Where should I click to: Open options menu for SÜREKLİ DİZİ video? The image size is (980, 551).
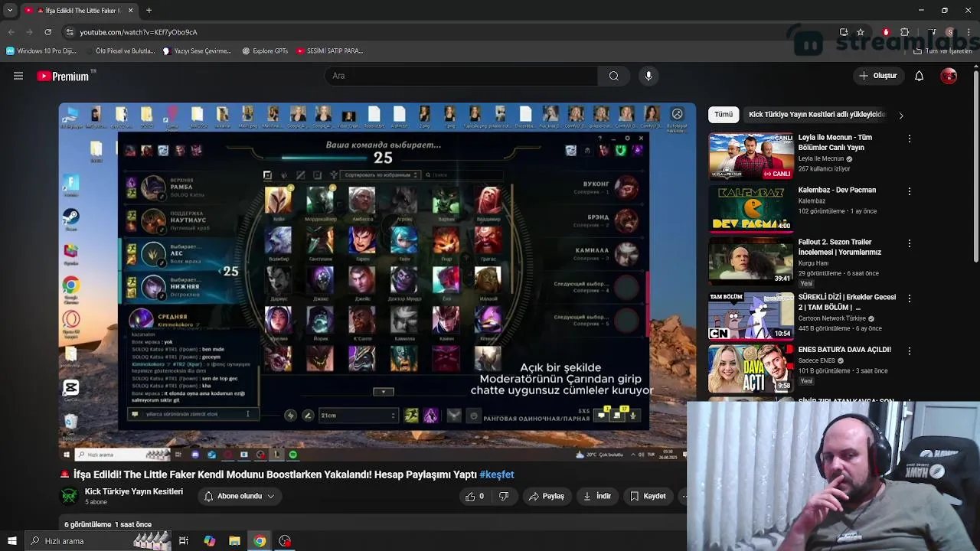[x=909, y=298]
